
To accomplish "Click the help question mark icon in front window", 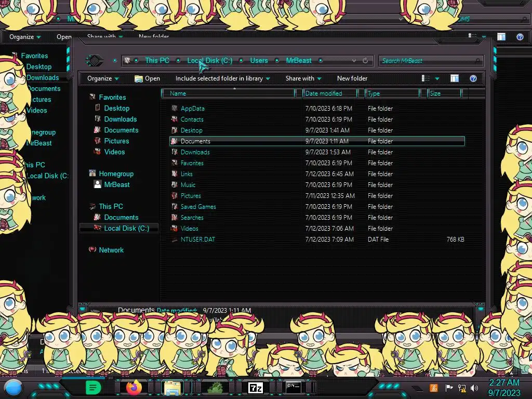I will (x=473, y=79).
